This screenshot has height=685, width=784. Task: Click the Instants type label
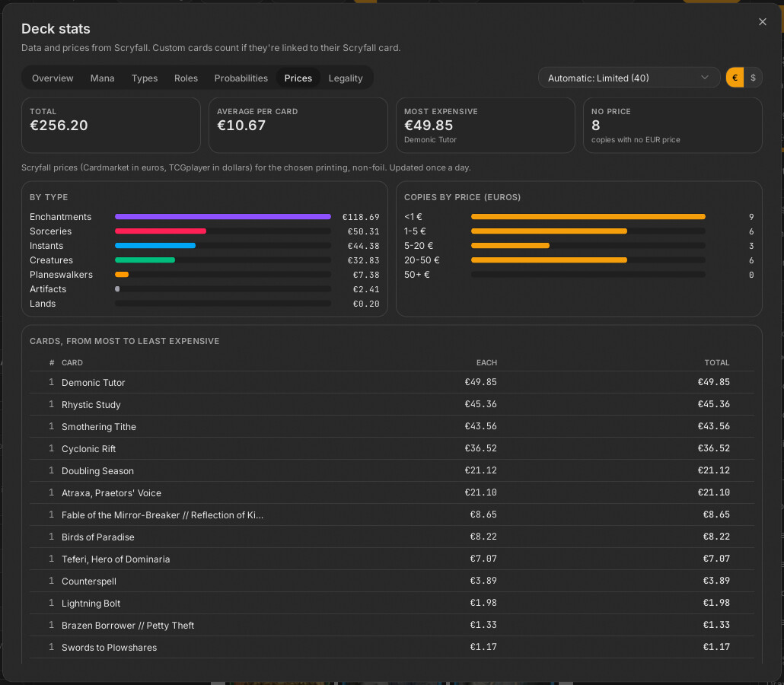[46, 246]
